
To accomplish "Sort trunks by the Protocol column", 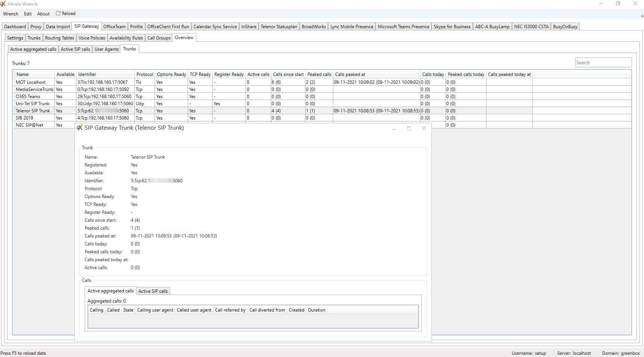I will (x=145, y=74).
